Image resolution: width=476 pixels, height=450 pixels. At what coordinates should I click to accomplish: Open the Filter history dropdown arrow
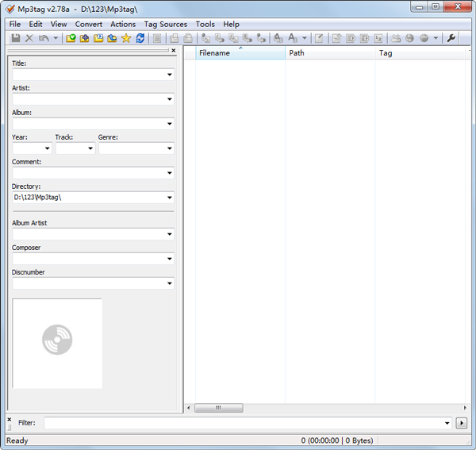point(447,423)
